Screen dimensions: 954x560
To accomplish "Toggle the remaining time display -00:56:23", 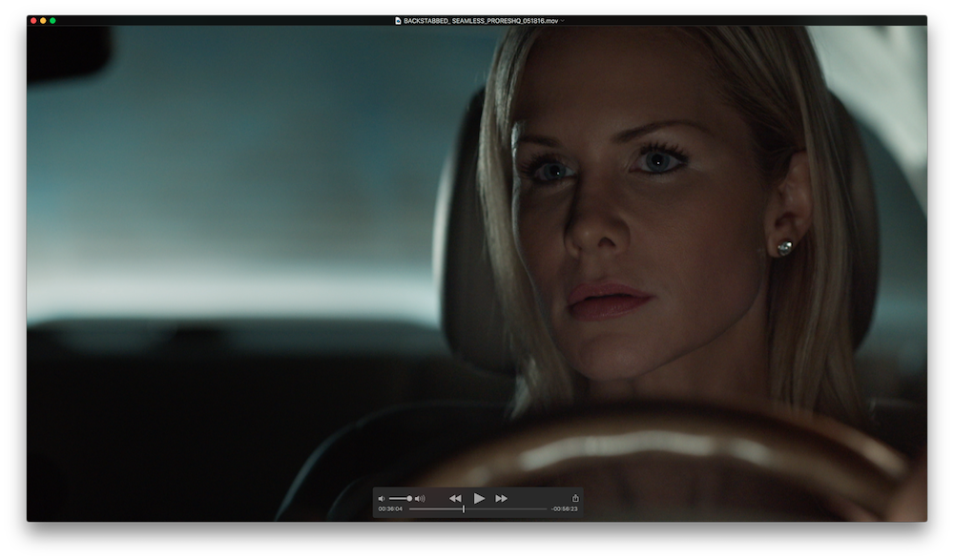I will [565, 509].
